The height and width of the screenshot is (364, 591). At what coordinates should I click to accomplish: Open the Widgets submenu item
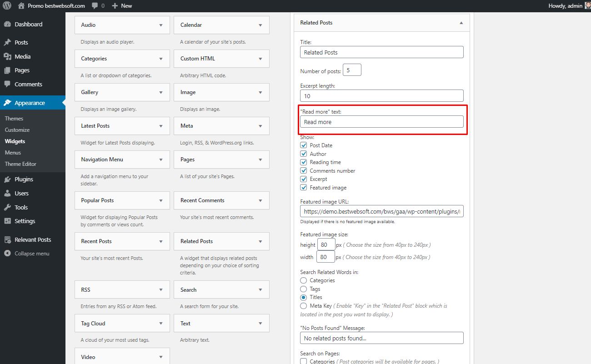click(15, 141)
